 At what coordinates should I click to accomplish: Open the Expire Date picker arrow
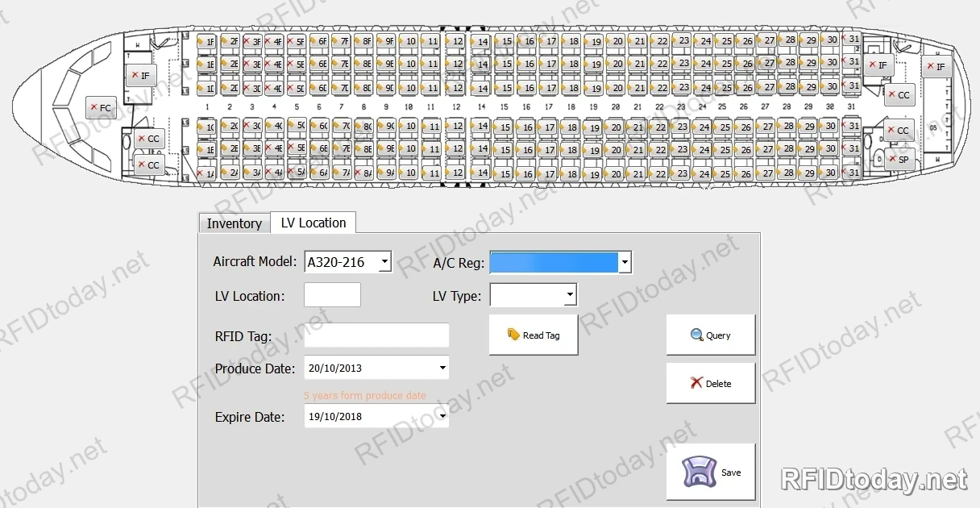442,417
